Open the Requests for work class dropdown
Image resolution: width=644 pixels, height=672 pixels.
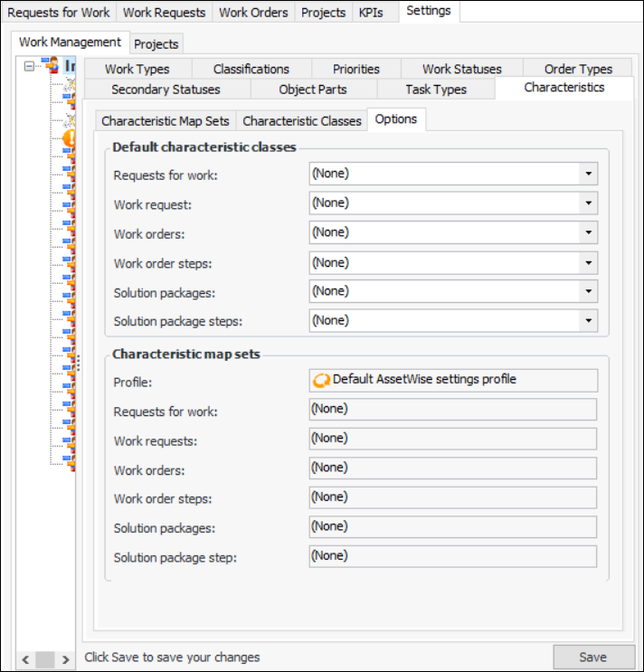(588, 174)
